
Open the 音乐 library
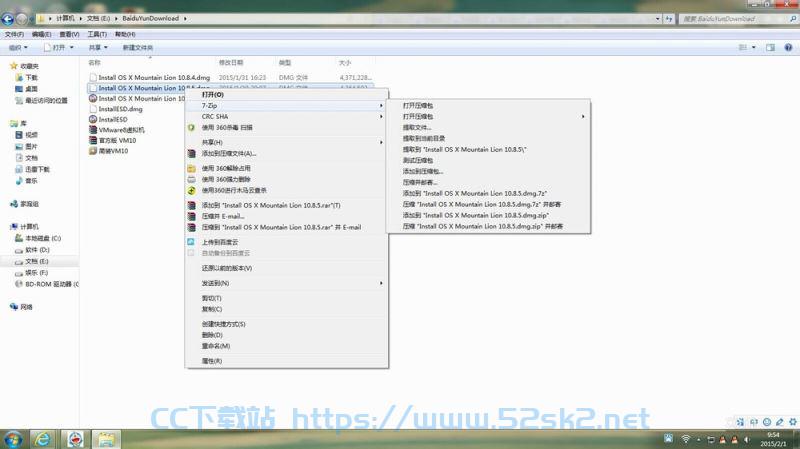click(27, 181)
